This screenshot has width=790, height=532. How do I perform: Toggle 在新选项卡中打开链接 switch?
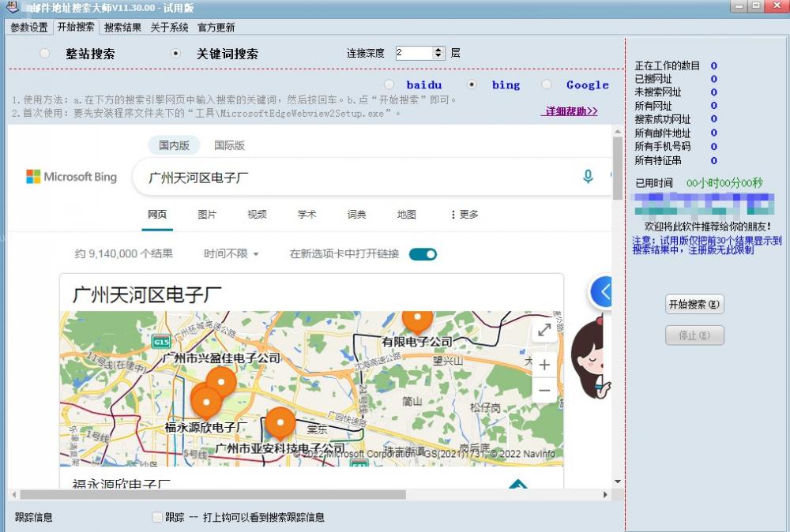click(423, 254)
